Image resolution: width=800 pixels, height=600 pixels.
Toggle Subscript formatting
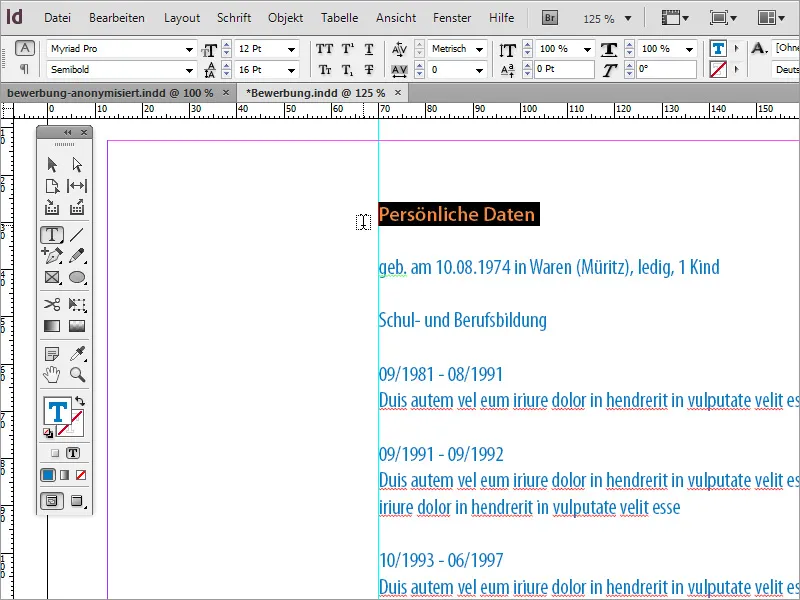point(348,70)
